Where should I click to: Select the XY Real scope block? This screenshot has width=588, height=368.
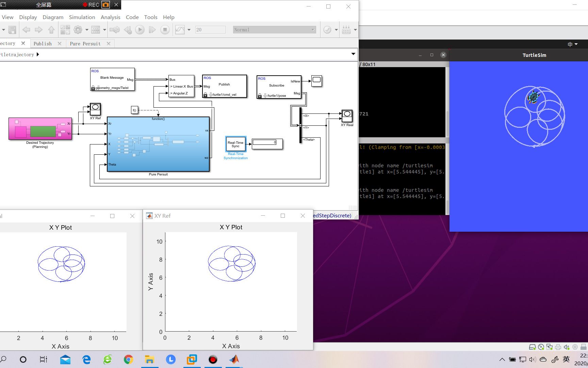(x=347, y=116)
